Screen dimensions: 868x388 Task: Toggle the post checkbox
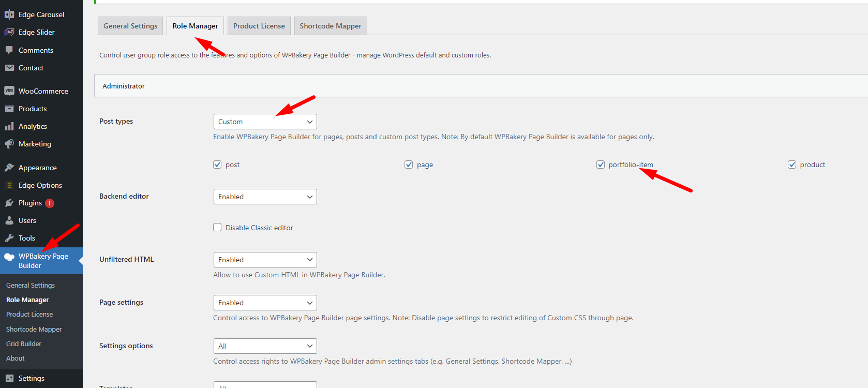click(x=217, y=165)
